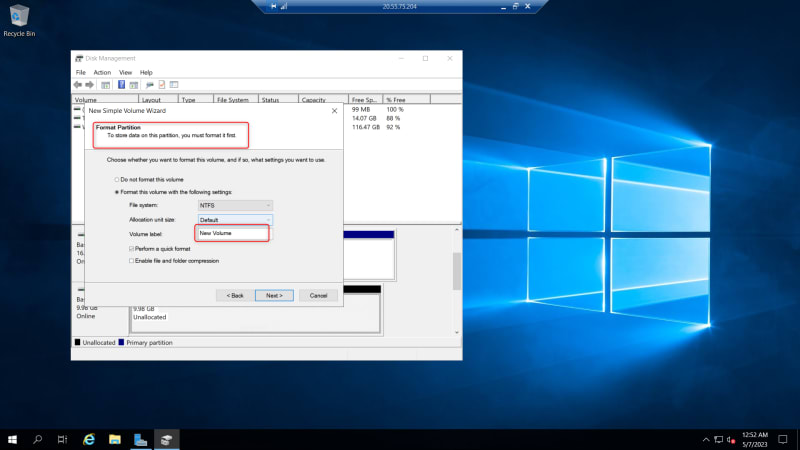Toggle 'Perform a quick format' checkbox
The height and width of the screenshot is (450, 800).
(160, 249)
